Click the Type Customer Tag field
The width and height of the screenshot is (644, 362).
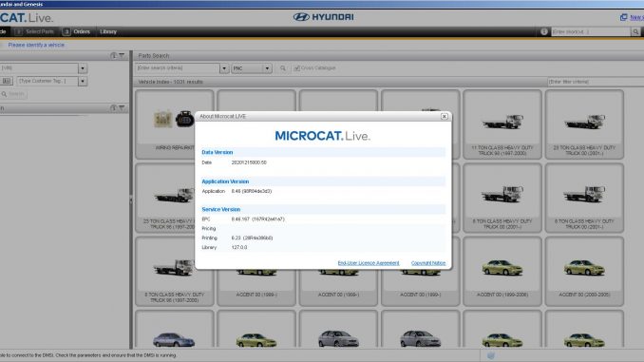coord(47,82)
